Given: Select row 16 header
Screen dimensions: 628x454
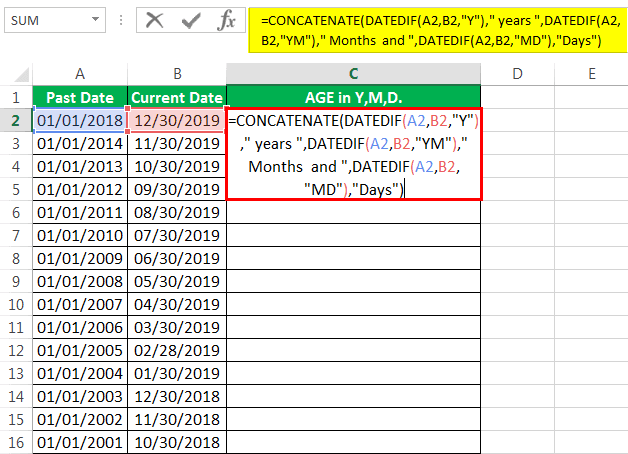Looking at the screenshot, I should pos(15,443).
